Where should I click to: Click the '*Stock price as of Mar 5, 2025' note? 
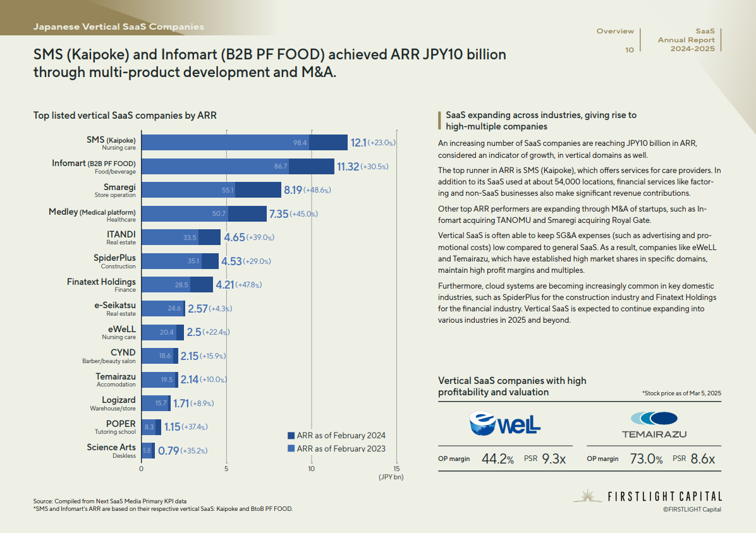(681, 393)
